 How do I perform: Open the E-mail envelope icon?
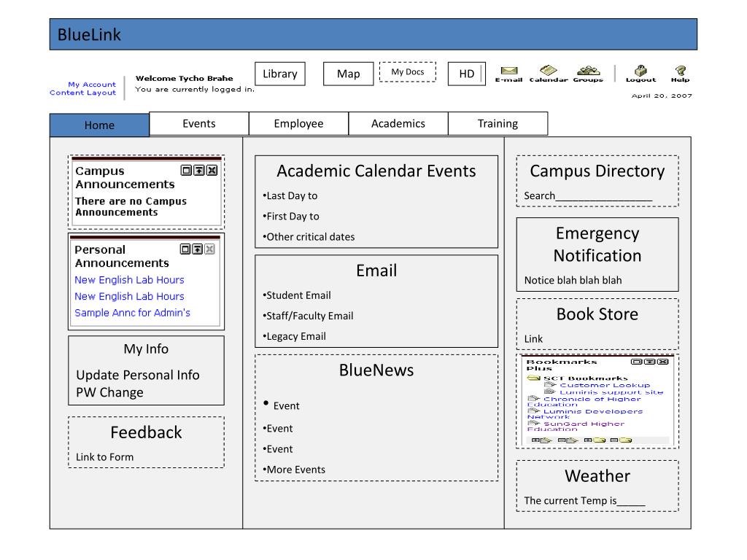[x=508, y=71]
